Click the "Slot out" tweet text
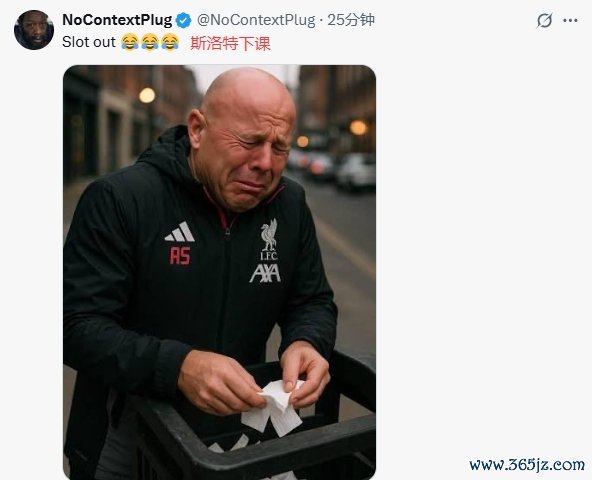The width and height of the screenshot is (592, 480). [x=89, y=42]
